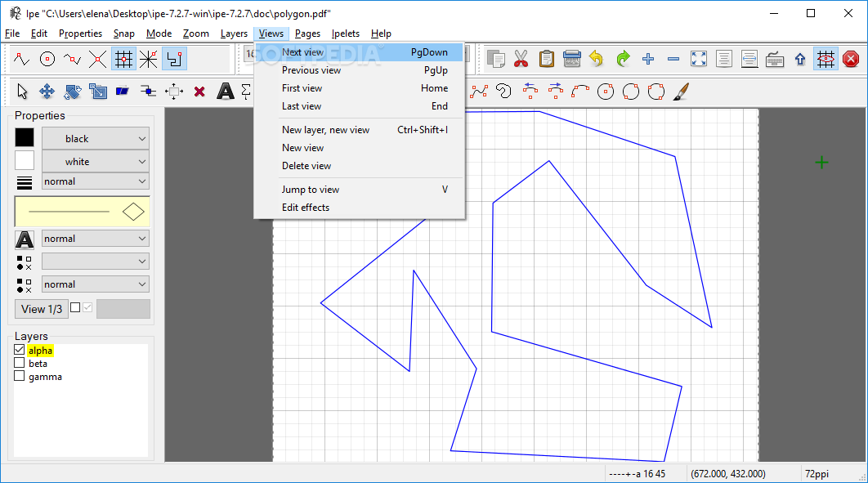Viewport: 868px width, 483px height.
Task: Click the black stroke color swatch
Action: click(25, 138)
